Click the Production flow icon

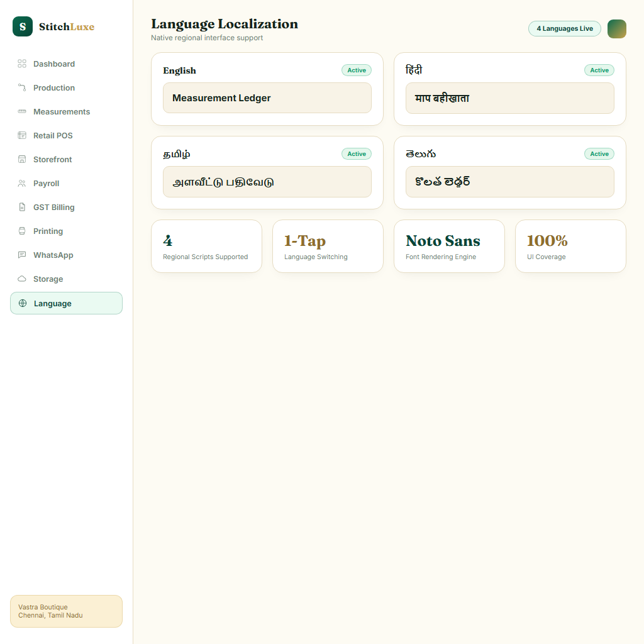pos(22,87)
